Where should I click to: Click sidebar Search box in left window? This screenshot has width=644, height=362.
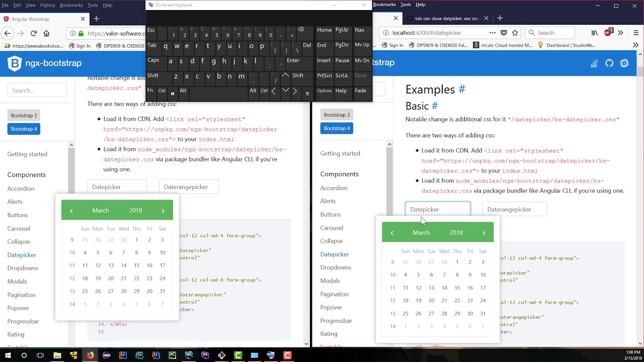coord(37,90)
